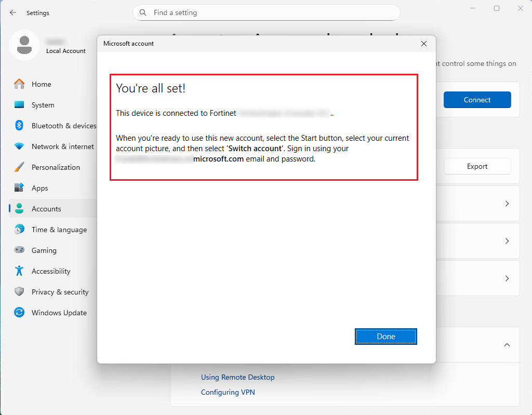This screenshot has width=532, height=415.
Task: Collapse the expanded section with upward chevron
Action: click(507, 344)
